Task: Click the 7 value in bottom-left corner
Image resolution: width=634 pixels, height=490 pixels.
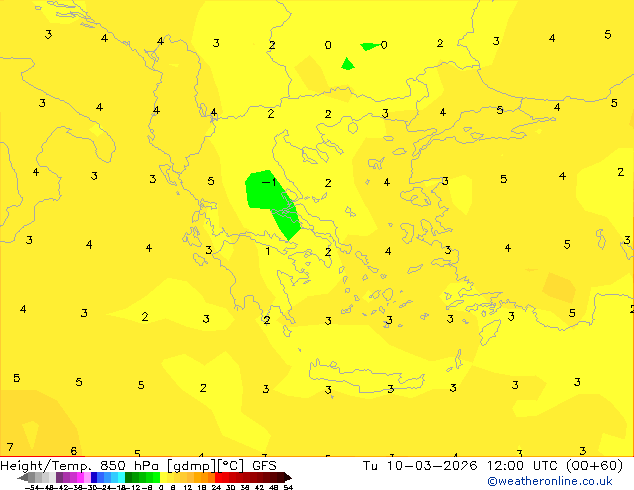Action: (x=10, y=447)
